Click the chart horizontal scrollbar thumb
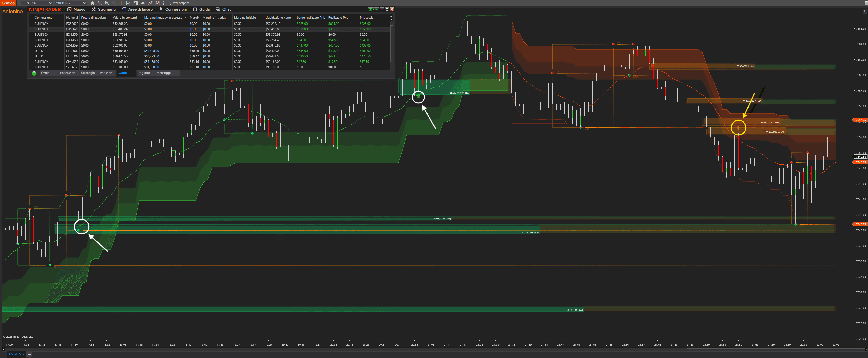This screenshot has width=868, height=358. (x=776, y=349)
